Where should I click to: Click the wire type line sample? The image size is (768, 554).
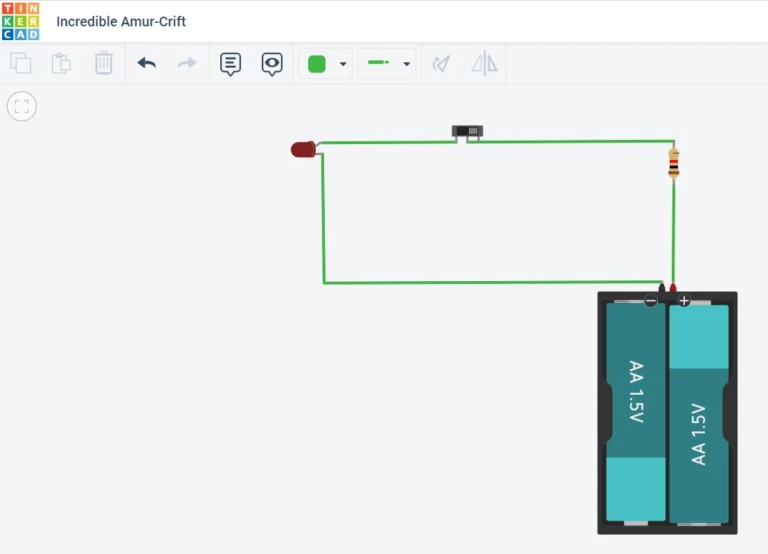pyautogui.click(x=378, y=62)
